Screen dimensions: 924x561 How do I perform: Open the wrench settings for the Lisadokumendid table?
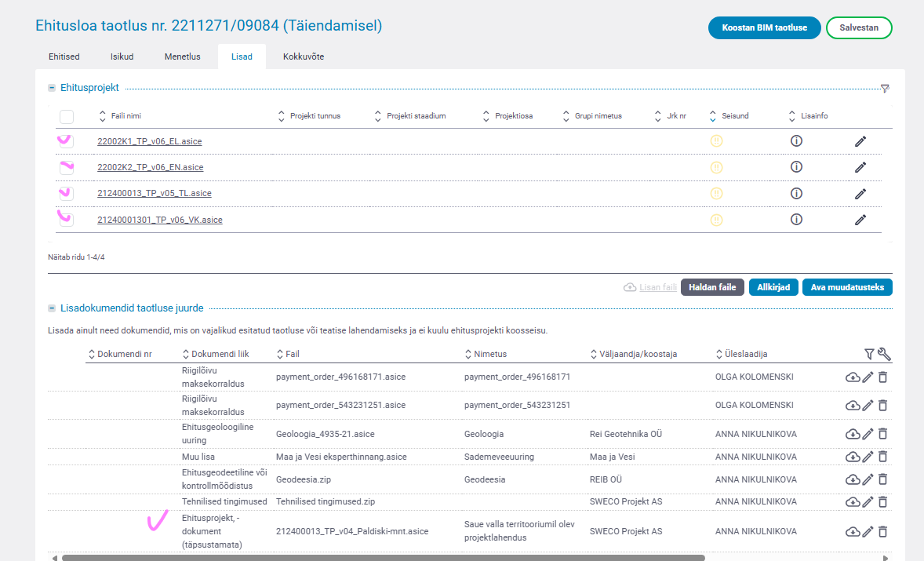(884, 355)
